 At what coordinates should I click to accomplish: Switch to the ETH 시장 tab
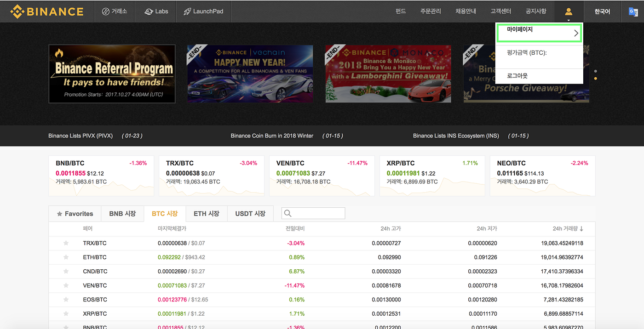click(207, 214)
